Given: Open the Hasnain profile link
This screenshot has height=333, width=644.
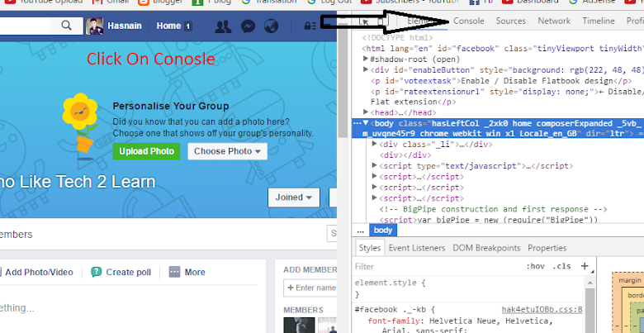Looking at the screenshot, I should tap(125, 26).
